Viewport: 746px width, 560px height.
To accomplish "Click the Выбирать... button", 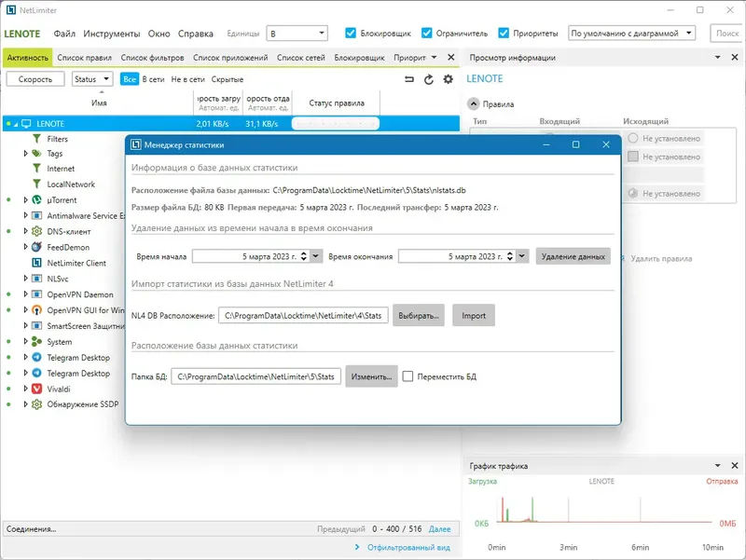I will pyautogui.click(x=419, y=315).
